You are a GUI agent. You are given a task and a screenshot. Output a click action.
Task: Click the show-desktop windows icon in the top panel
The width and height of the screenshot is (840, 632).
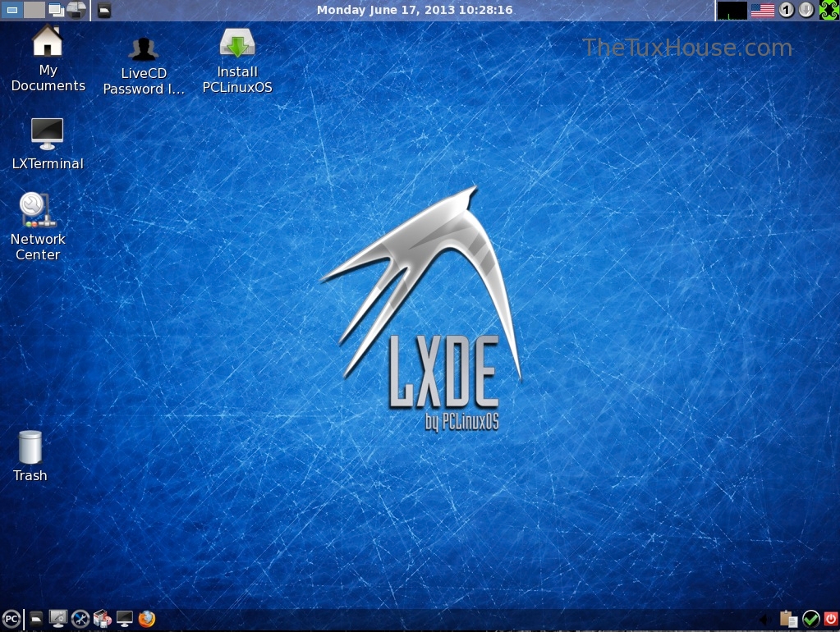[56, 10]
